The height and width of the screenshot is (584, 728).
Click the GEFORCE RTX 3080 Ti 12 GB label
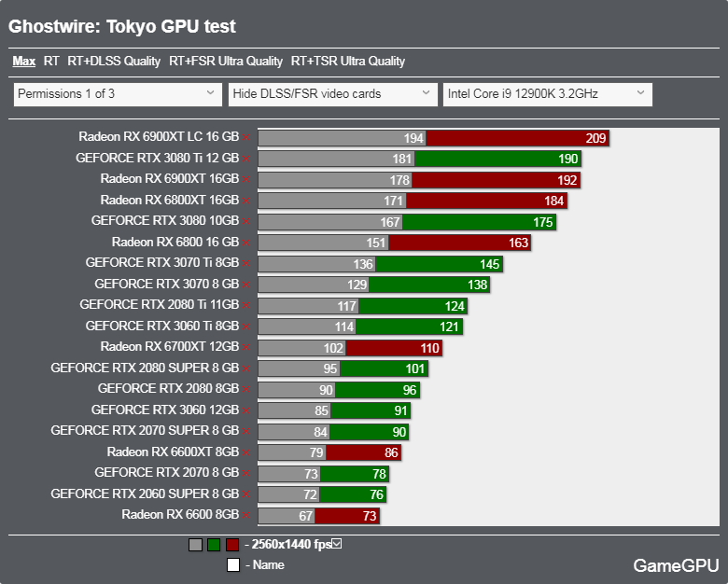(x=158, y=158)
